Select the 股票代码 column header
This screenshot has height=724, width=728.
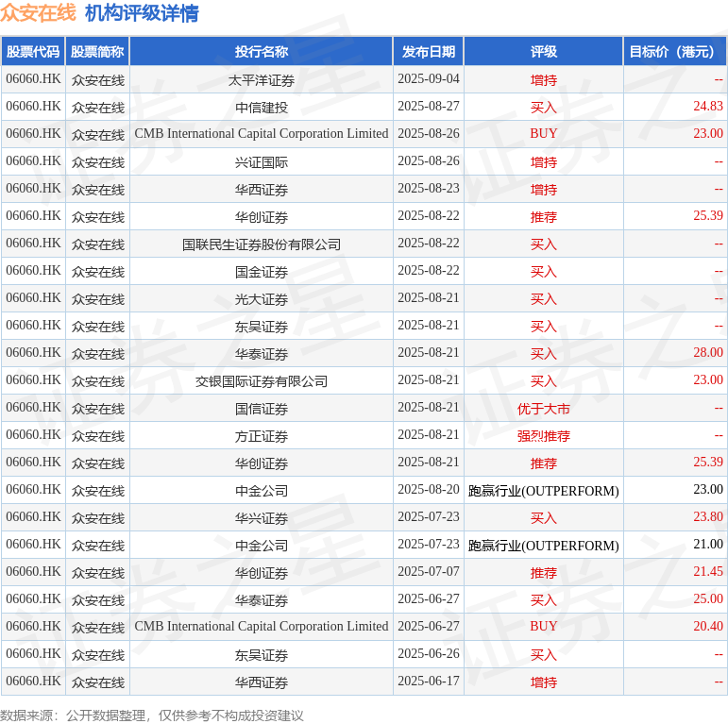click(x=33, y=52)
